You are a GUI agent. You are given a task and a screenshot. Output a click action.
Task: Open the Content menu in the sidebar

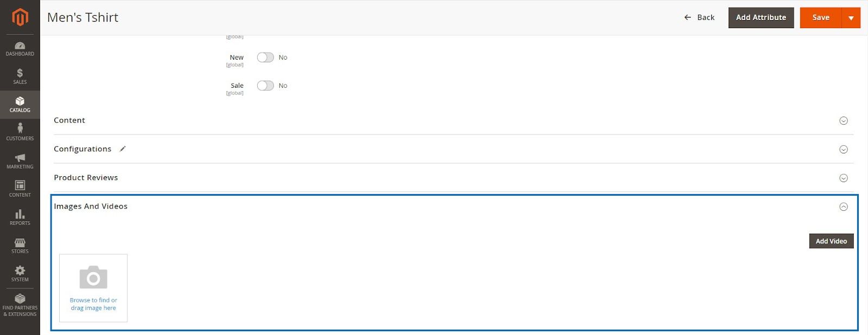pos(20,186)
